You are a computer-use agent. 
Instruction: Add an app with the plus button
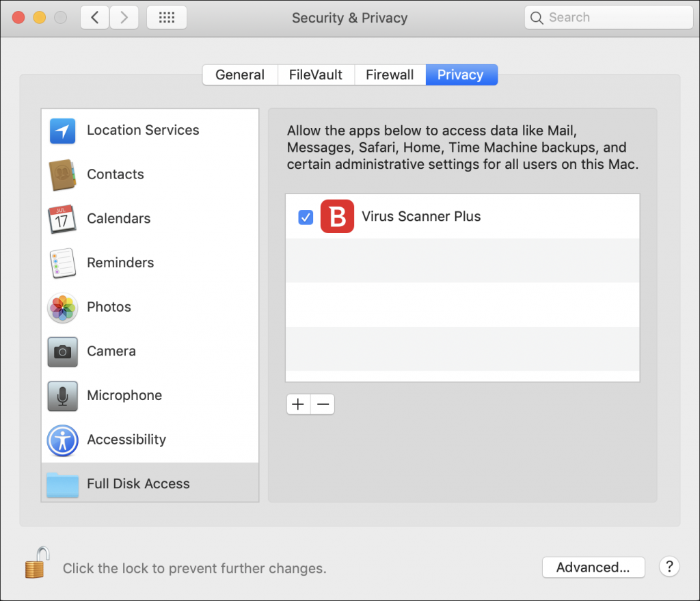(298, 404)
